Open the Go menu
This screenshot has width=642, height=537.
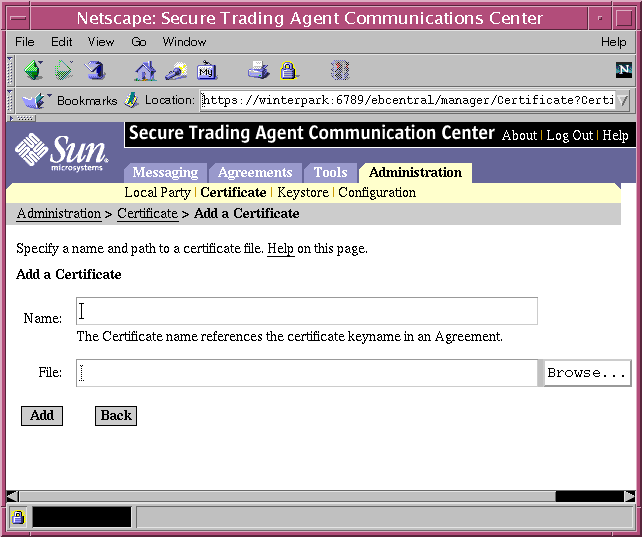(x=139, y=42)
